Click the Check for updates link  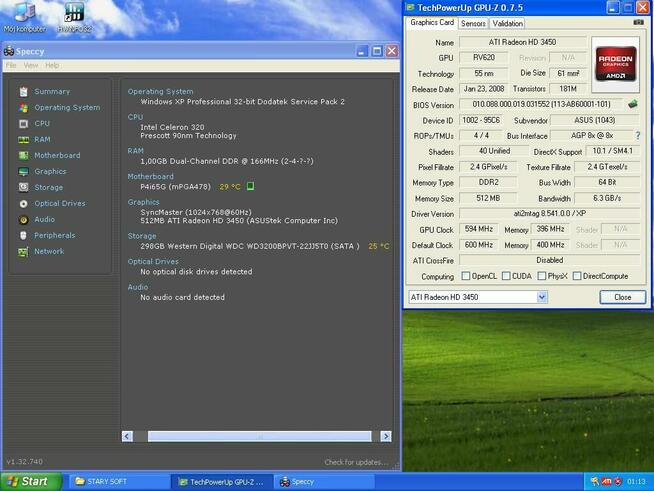coord(357,462)
